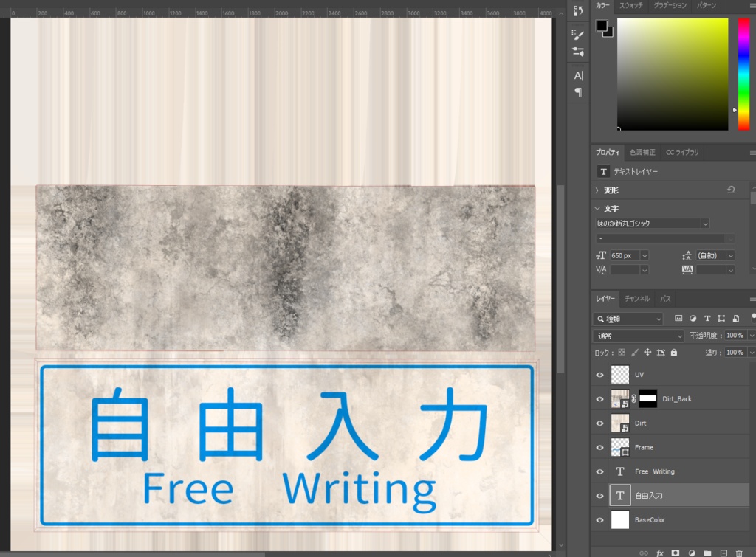This screenshot has height=557, width=756.
Task: Create new fill or adjustment layer icon
Action: (692, 553)
